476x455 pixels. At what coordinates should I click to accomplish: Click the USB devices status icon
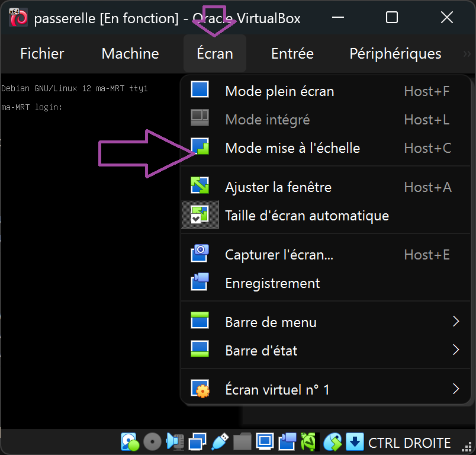[x=221, y=441]
